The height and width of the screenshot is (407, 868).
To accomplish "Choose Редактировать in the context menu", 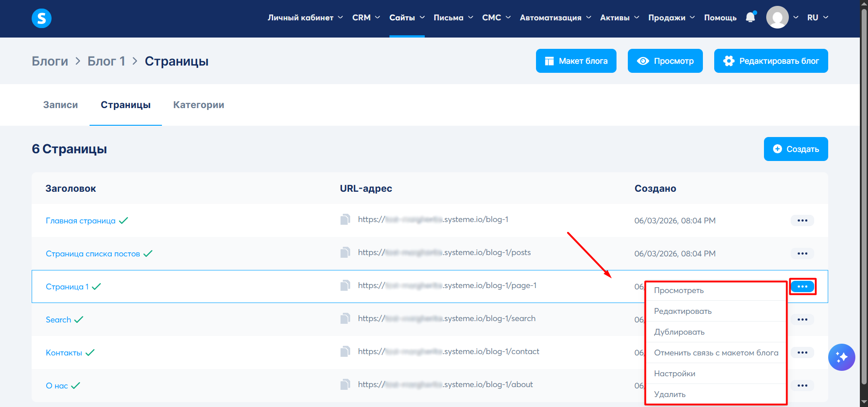I will 716,311.
